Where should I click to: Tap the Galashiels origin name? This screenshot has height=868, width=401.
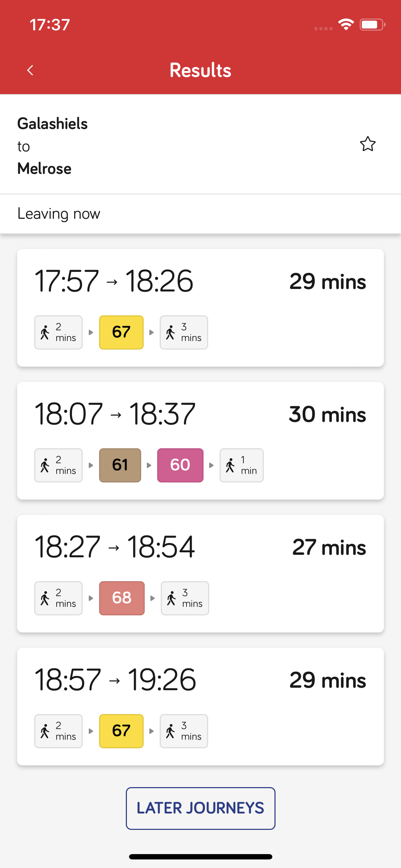(52, 124)
